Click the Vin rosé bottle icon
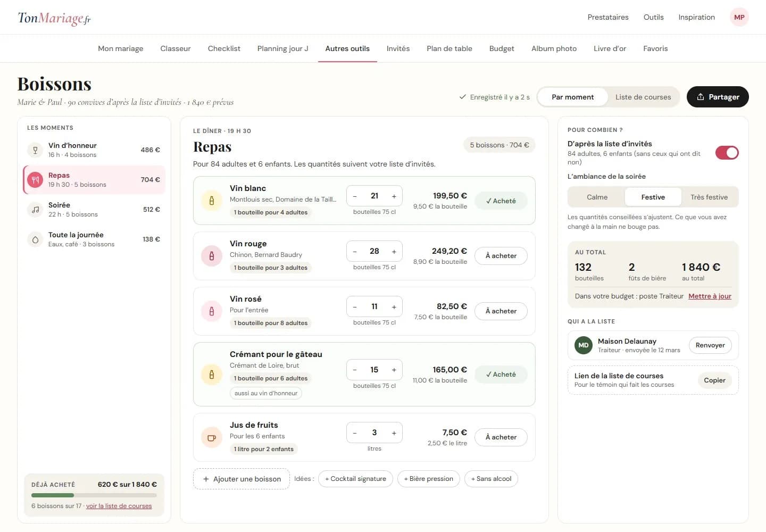Image resolution: width=766 pixels, height=532 pixels. [x=212, y=311]
